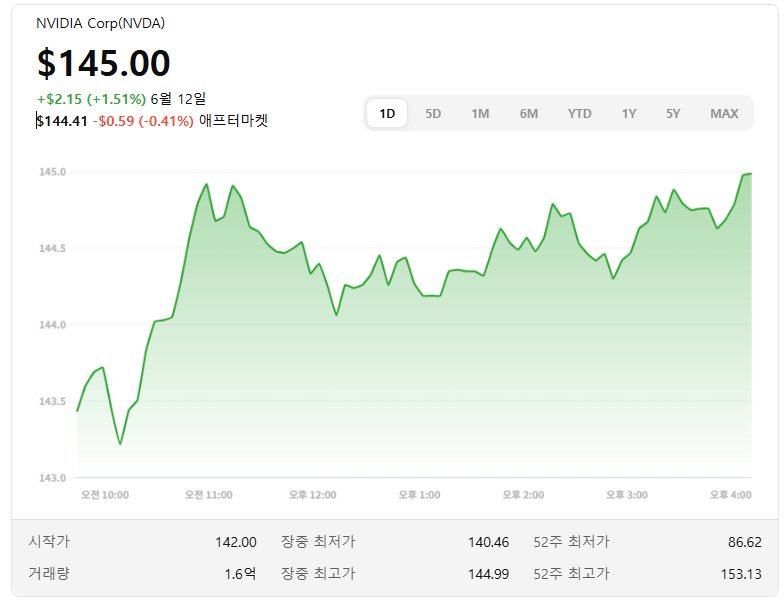The height and width of the screenshot is (614, 784).
Task: Click the opening price 142.00
Action: pyautogui.click(x=236, y=542)
